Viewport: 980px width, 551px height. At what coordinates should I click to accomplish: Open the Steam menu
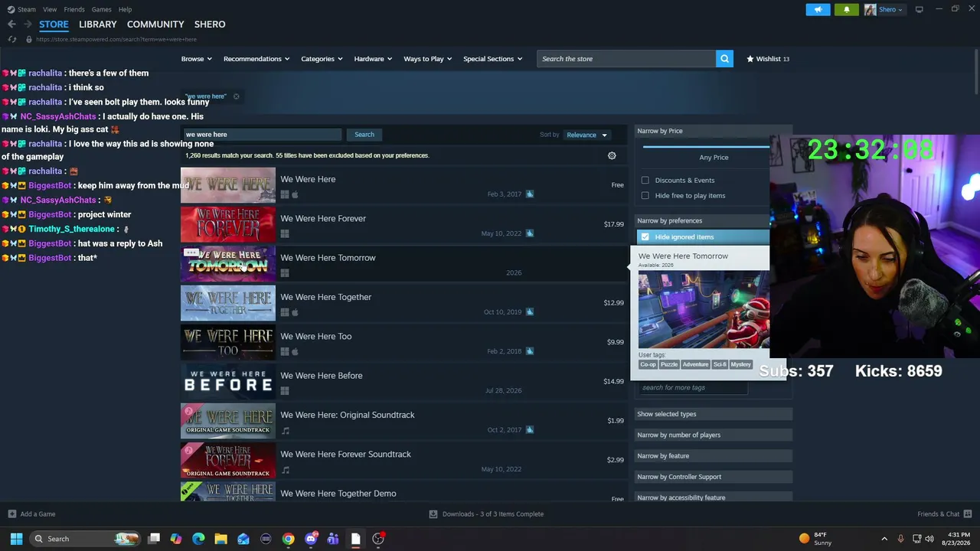tap(27, 9)
